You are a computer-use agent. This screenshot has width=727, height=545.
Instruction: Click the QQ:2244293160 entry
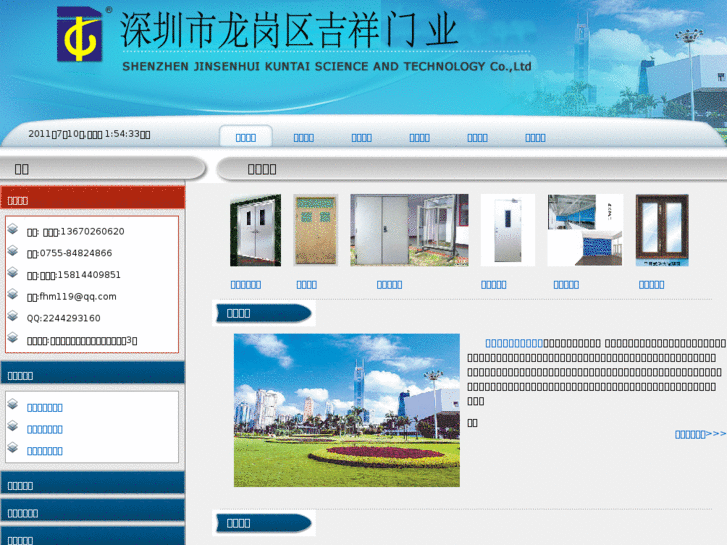coord(64,318)
